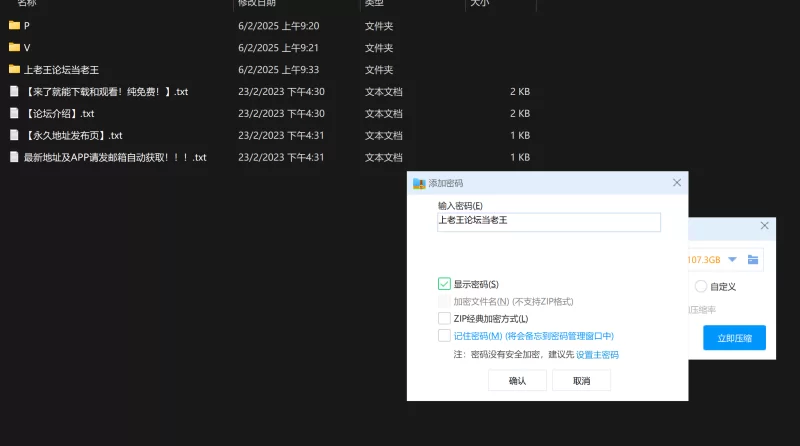Open the 设置主密码 link
The height and width of the screenshot is (446, 800).
[597, 355]
